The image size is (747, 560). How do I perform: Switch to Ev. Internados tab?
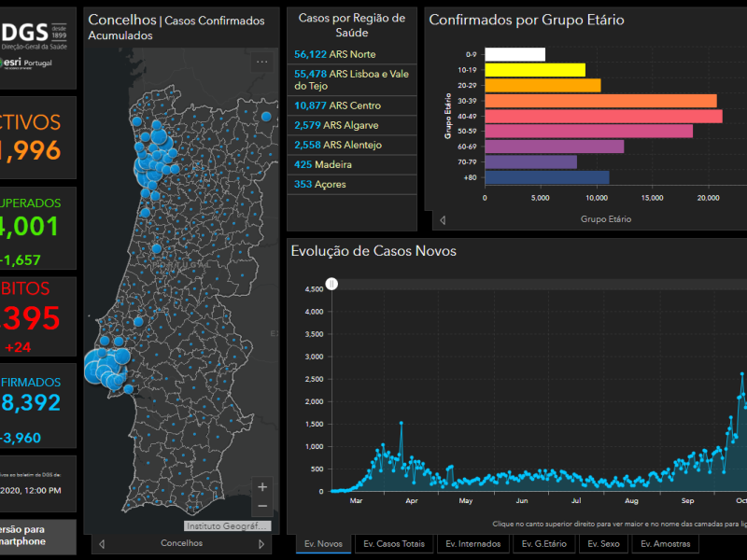coord(473,544)
